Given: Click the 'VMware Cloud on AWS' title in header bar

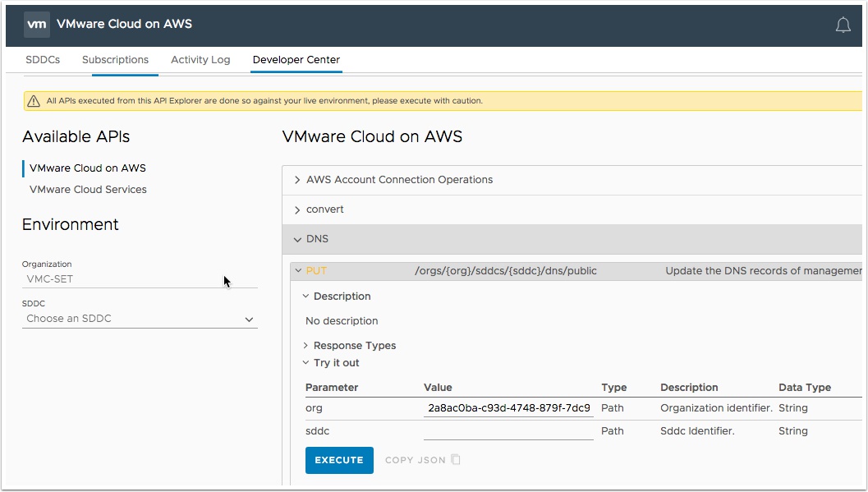Looking at the screenshot, I should coord(124,25).
